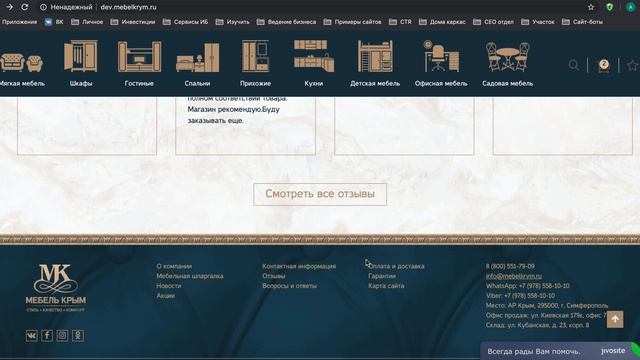Open the Гостиные living room category icon
The image size is (640, 360).
click(x=139, y=56)
